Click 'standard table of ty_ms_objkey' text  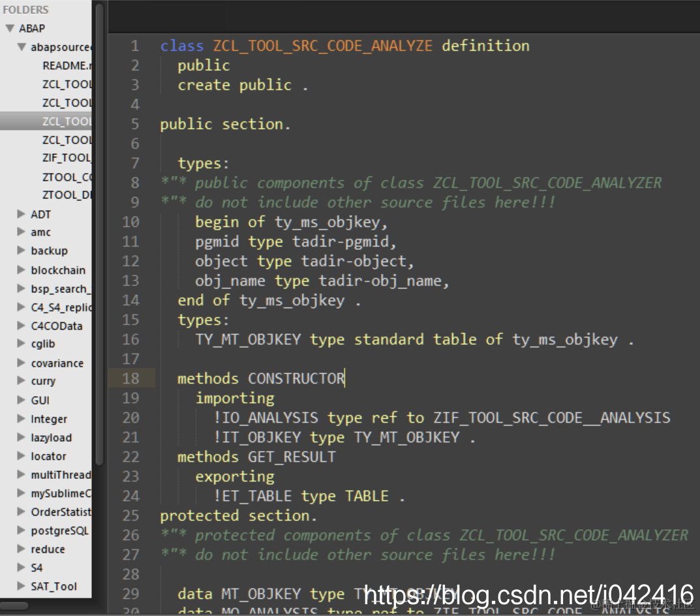point(486,339)
